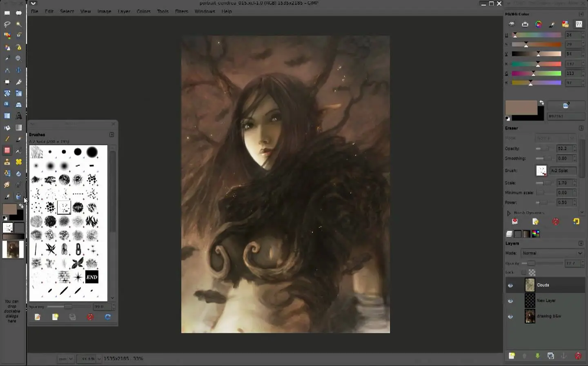This screenshot has width=588, height=366.
Task: Select the Rectangle Select tool
Action: pos(7,13)
